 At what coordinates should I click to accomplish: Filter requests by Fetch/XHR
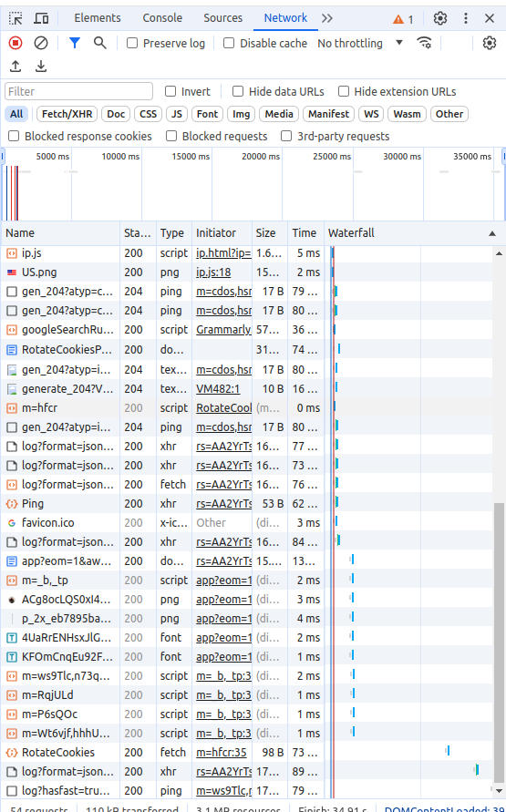pos(67,114)
